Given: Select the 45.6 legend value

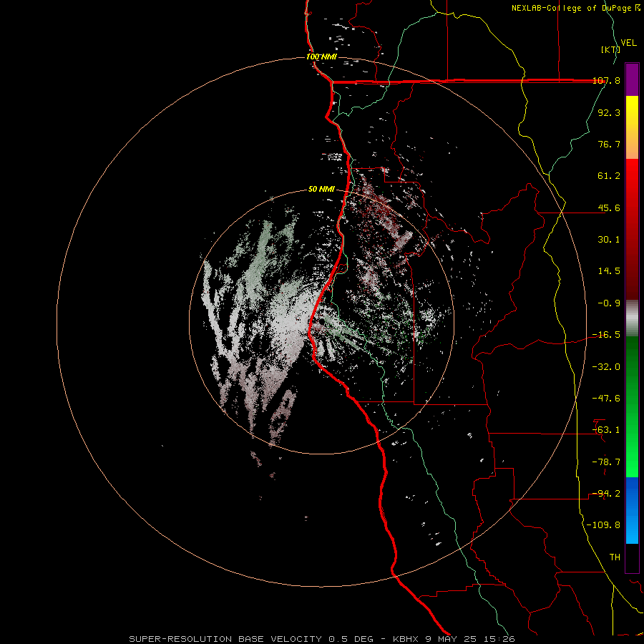Looking at the screenshot, I should [x=609, y=208].
